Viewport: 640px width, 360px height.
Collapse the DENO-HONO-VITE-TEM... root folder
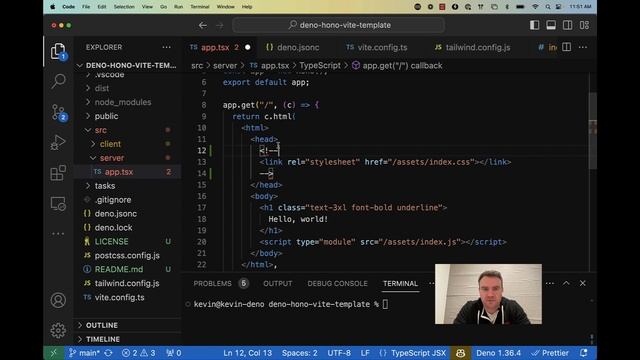[x=127, y=65]
